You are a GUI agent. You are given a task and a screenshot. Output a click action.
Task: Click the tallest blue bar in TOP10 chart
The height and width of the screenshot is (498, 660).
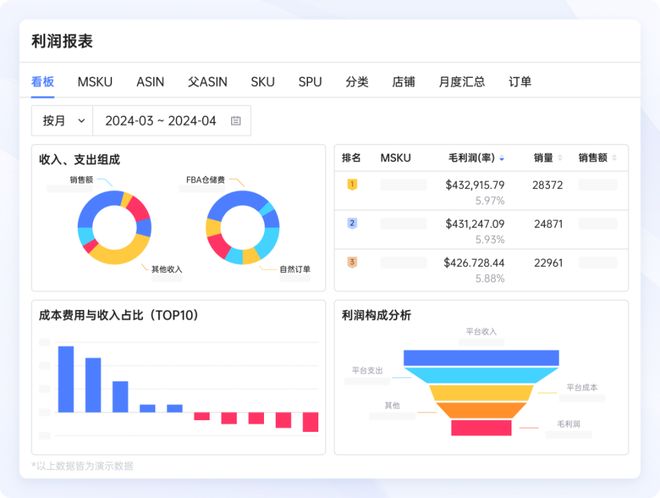click(66, 378)
